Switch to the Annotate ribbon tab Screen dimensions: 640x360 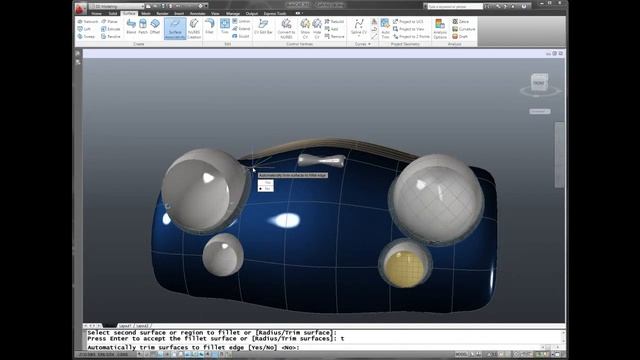click(x=198, y=13)
